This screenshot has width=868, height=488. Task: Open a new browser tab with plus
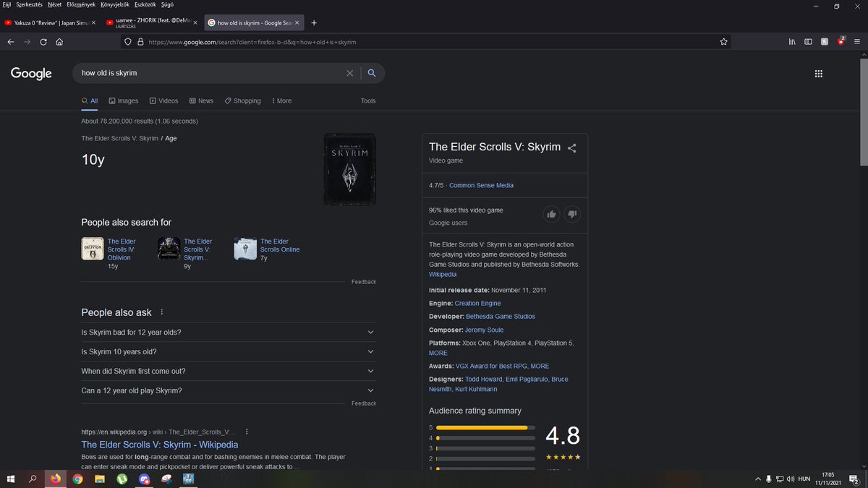click(314, 22)
